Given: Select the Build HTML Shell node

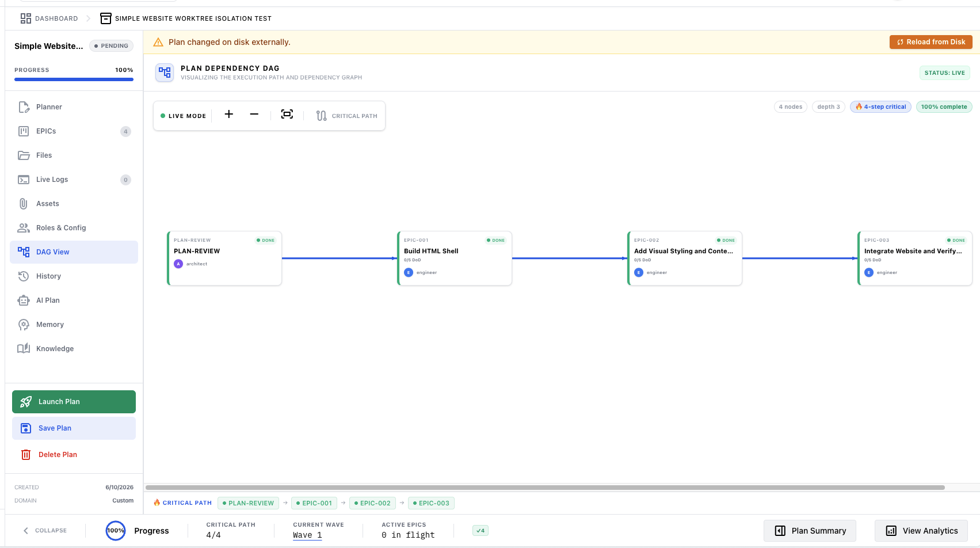Looking at the screenshot, I should pyautogui.click(x=455, y=258).
